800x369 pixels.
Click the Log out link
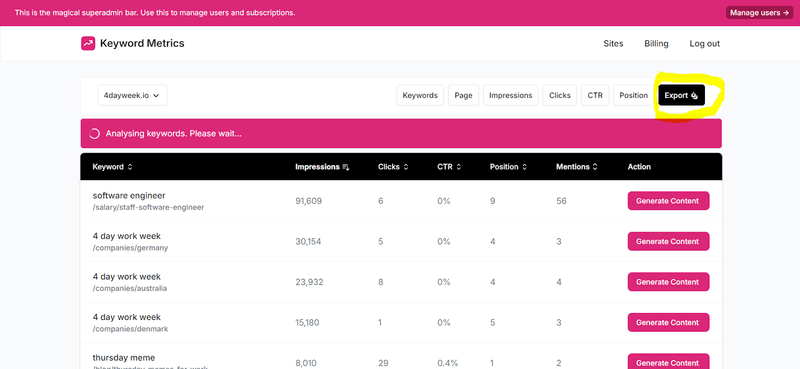pyautogui.click(x=705, y=44)
